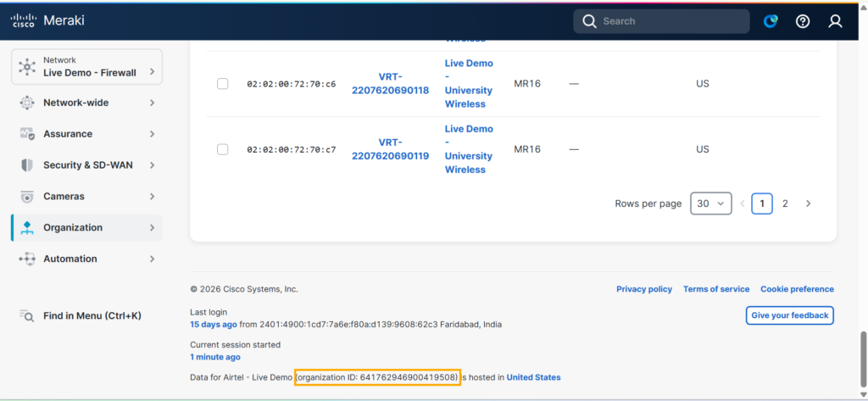This screenshot has height=401, width=868.
Task: Tick checkbox for MAC 02:02:00:72:70:c6
Action: point(223,84)
